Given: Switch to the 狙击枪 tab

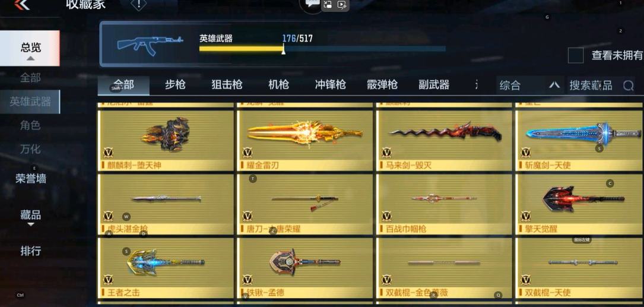Looking at the screenshot, I should [x=227, y=85].
